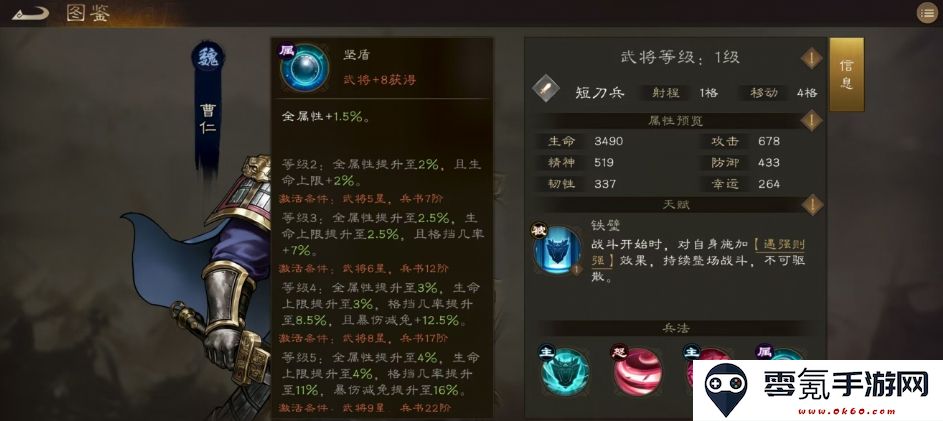Open info marker beside 武将等级
This screenshot has height=421, width=943.
tap(811, 58)
